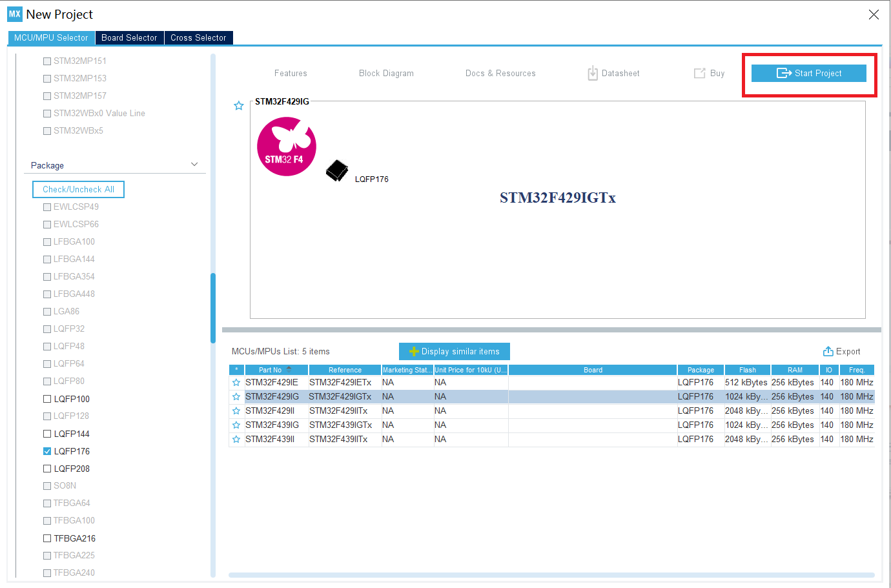Check the TFBGA216 package checkbox
This screenshot has width=891, height=588.
pos(47,538)
